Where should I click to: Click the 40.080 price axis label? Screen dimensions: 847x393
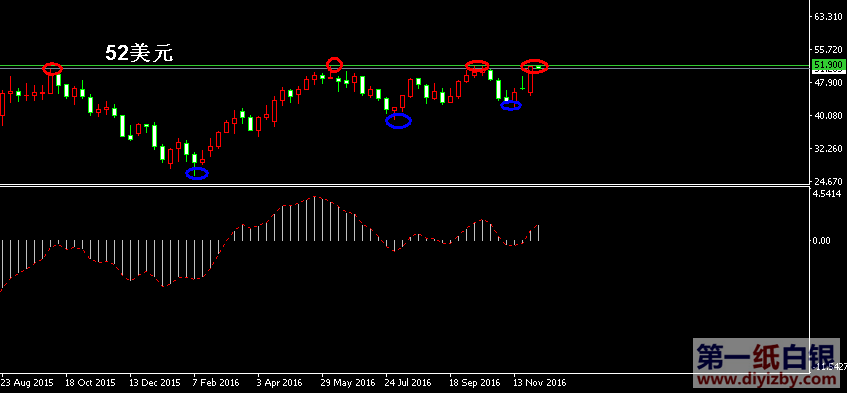tap(828, 115)
